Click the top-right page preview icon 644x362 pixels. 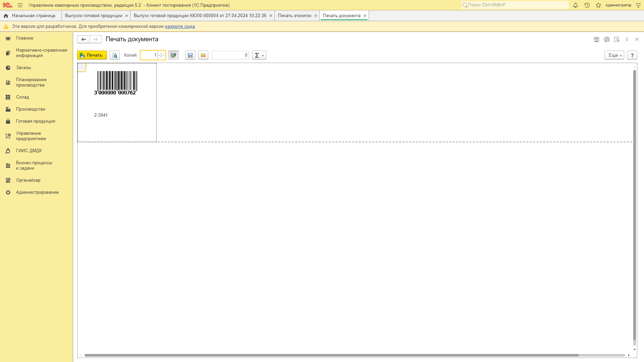click(617, 40)
